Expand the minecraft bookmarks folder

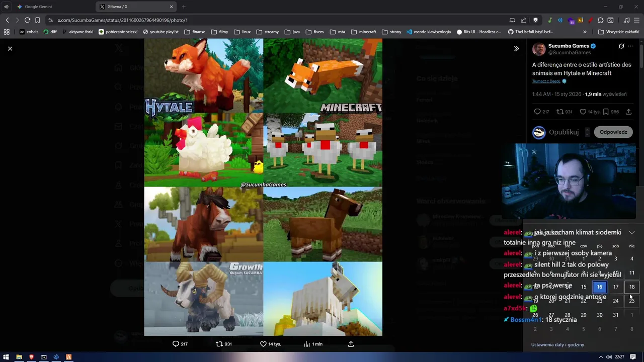(363, 32)
